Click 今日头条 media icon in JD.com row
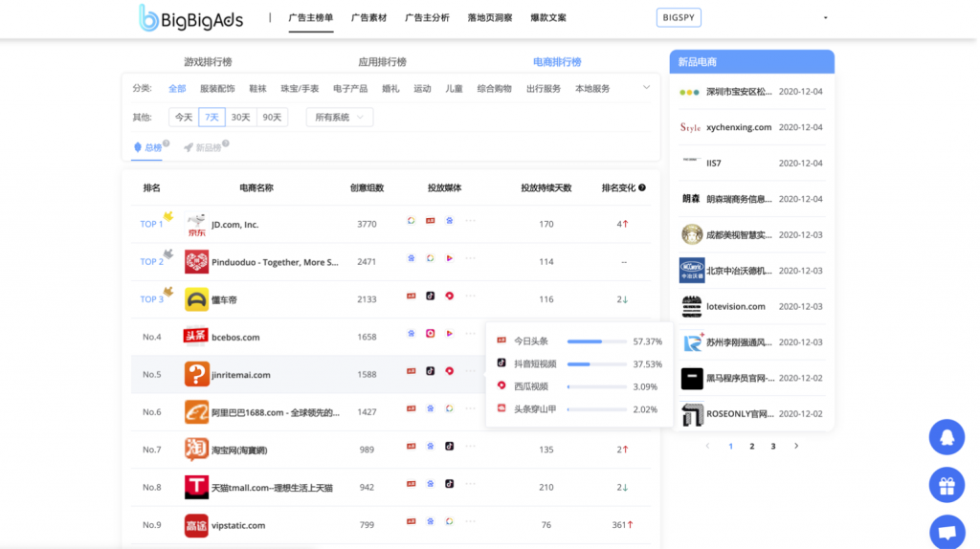 pyautogui.click(x=430, y=221)
